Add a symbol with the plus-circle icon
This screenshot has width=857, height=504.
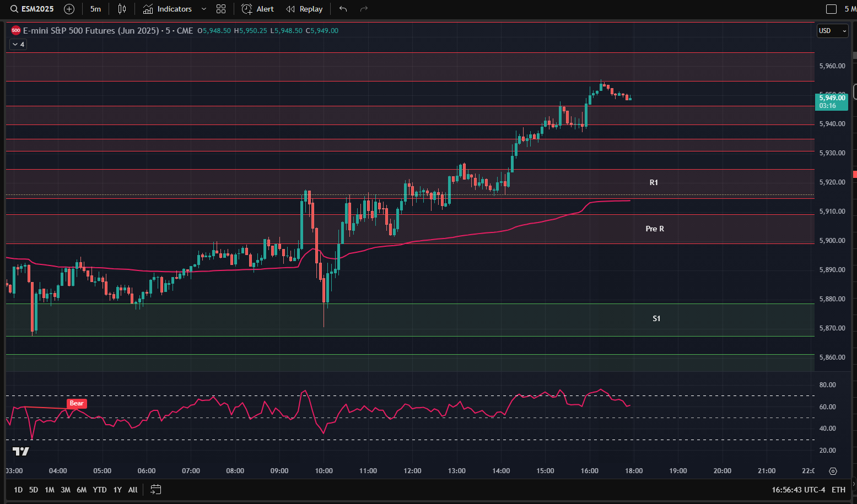(69, 9)
